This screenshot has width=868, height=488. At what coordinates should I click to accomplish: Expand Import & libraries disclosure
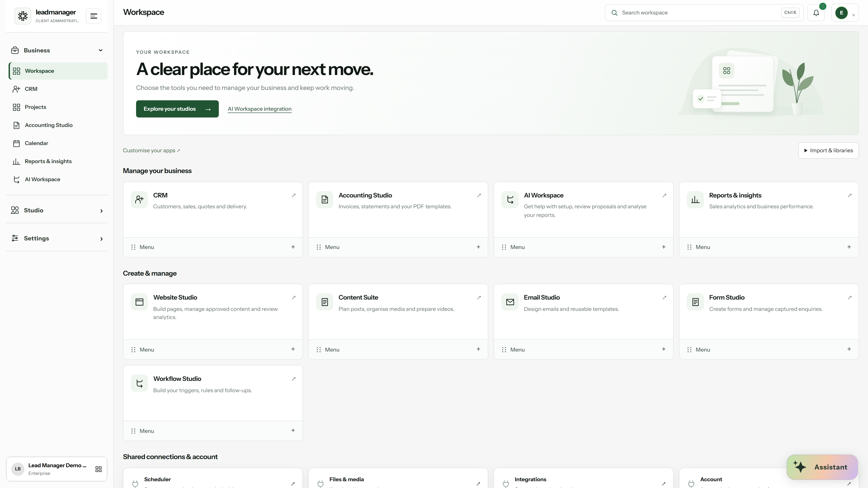pyautogui.click(x=828, y=150)
